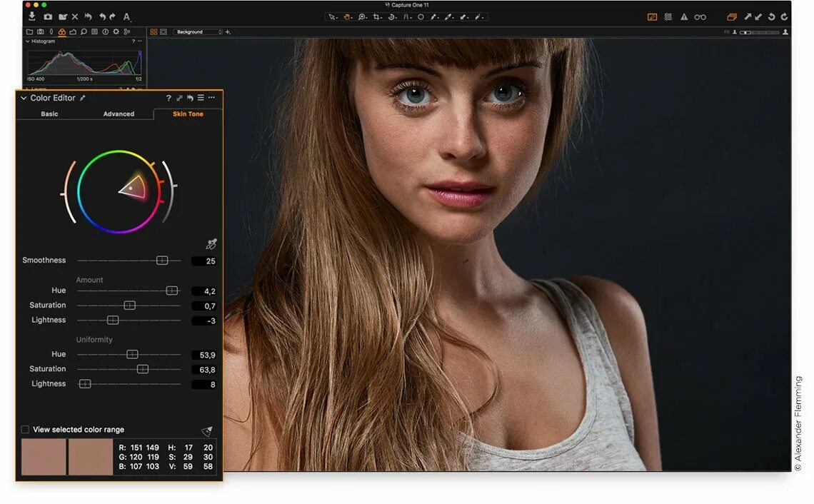Open Histogram panel three-dots menu
The image size is (814, 504).
[140, 41]
